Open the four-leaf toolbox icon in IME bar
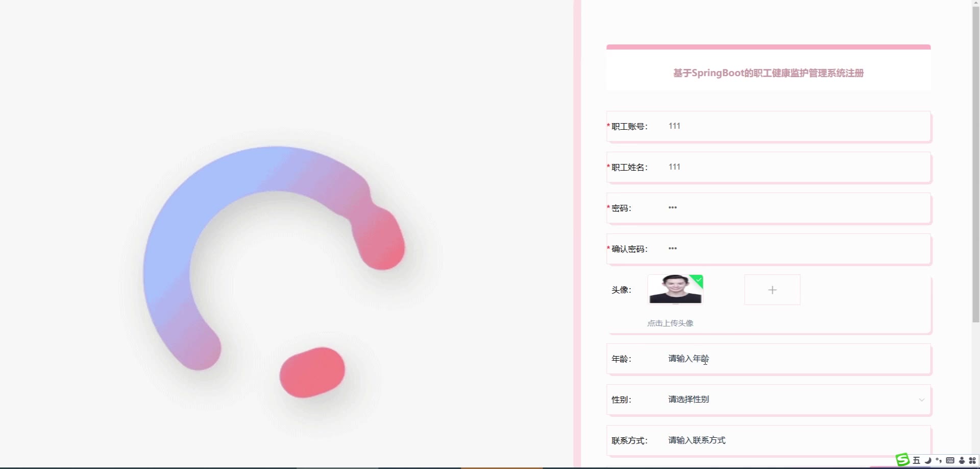Image resolution: width=980 pixels, height=469 pixels. 972,460
